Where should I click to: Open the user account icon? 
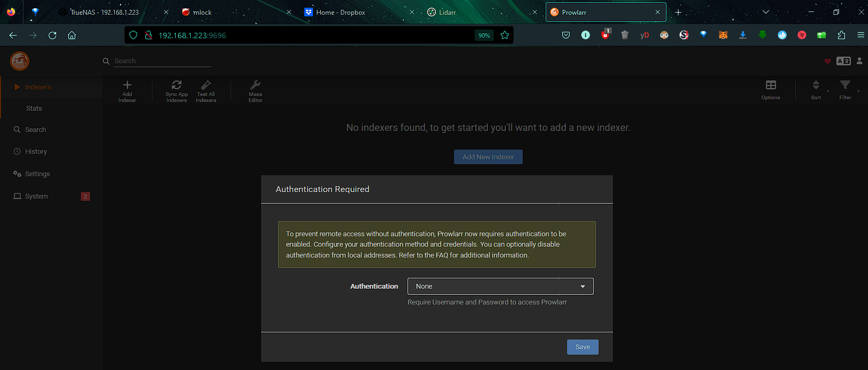click(x=859, y=61)
